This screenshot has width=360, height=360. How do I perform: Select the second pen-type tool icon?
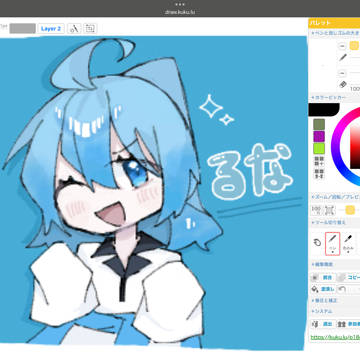pos(348,243)
